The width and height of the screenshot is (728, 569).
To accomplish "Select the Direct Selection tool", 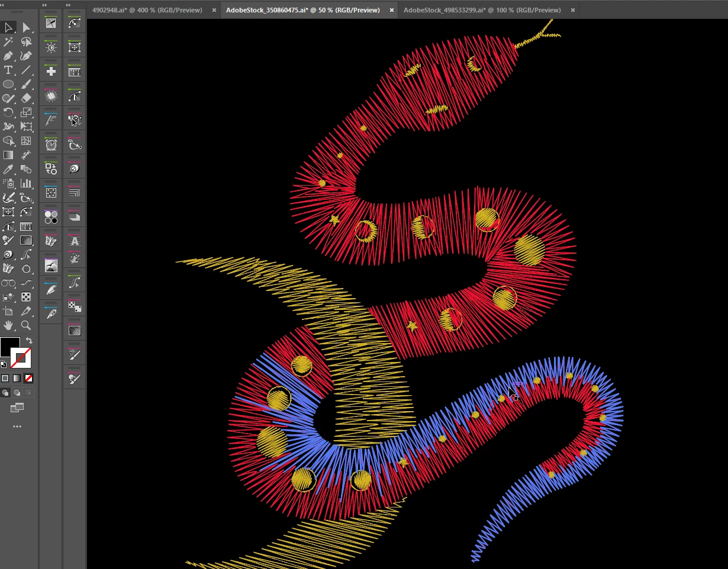I will point(26,27).
